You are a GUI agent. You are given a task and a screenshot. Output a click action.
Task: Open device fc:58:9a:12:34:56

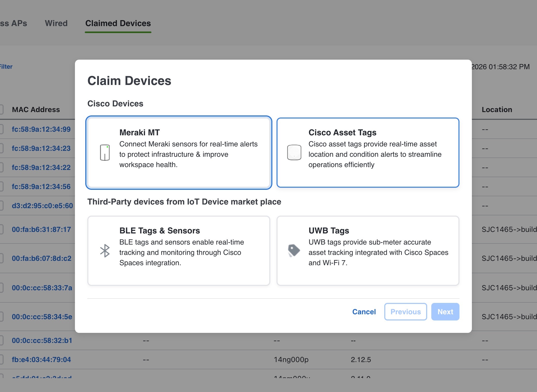click(41, 186)
